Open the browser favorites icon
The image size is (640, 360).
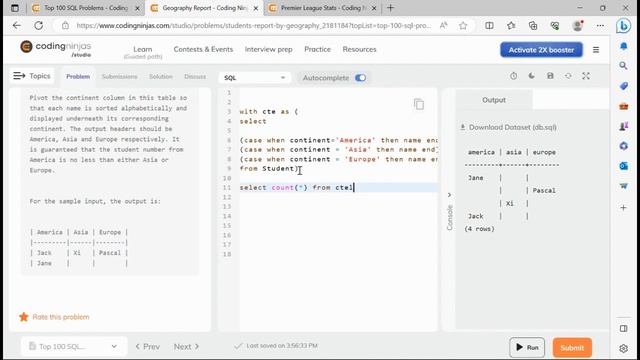(511, 26)
